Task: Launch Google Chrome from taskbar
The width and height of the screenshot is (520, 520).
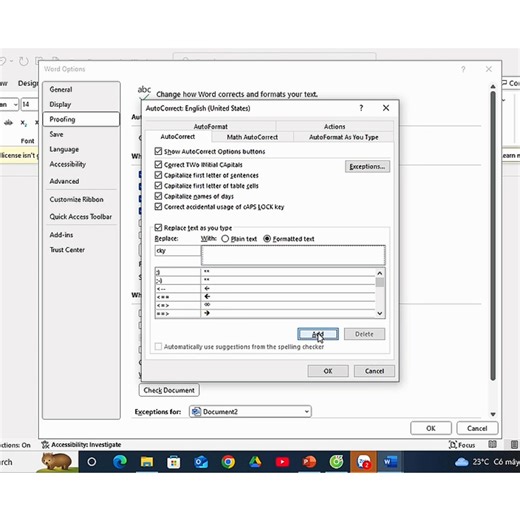Action: (228, 462)
